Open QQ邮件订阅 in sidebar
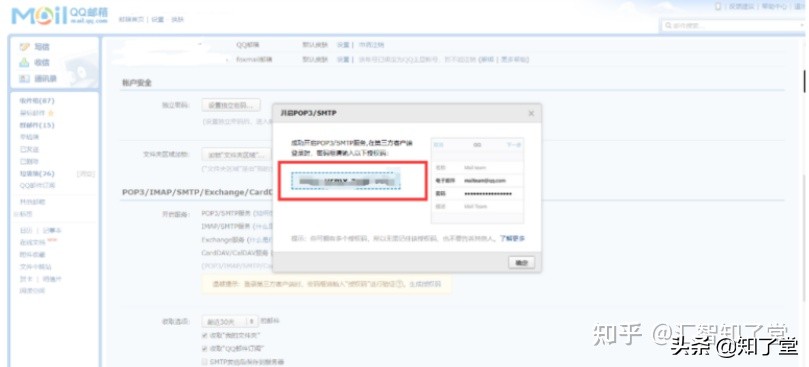The height and width of the screenshot is (367, 809). (37, 185)
